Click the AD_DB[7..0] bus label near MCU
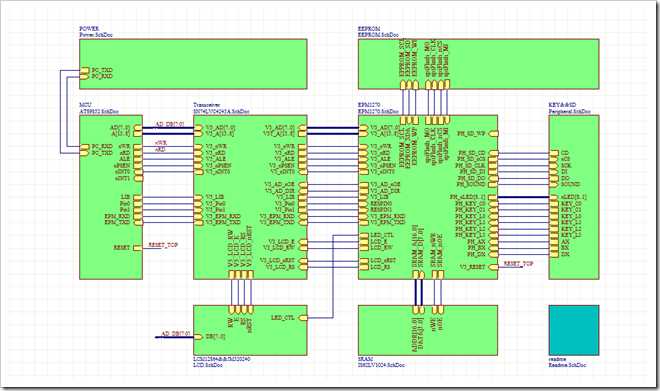Viewport: 660px width, 391px height. point(170,125)
